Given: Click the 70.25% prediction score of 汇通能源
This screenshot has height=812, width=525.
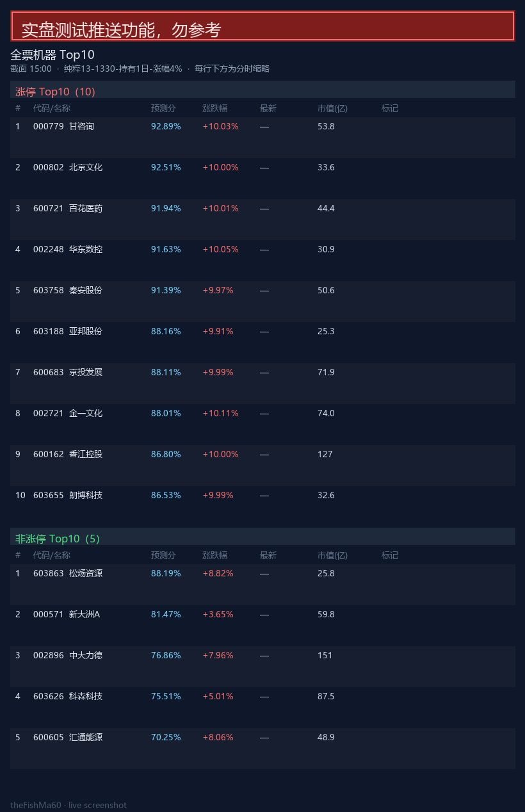Looking at the screenshot, I should click(166, 737).
